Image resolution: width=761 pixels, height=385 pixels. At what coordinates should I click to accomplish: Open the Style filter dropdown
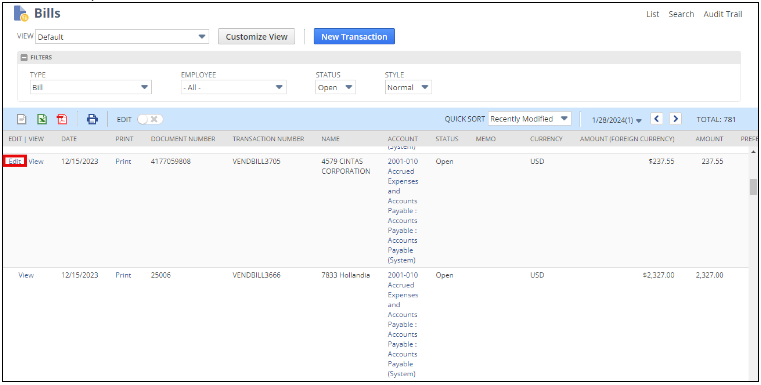point(408,87)
